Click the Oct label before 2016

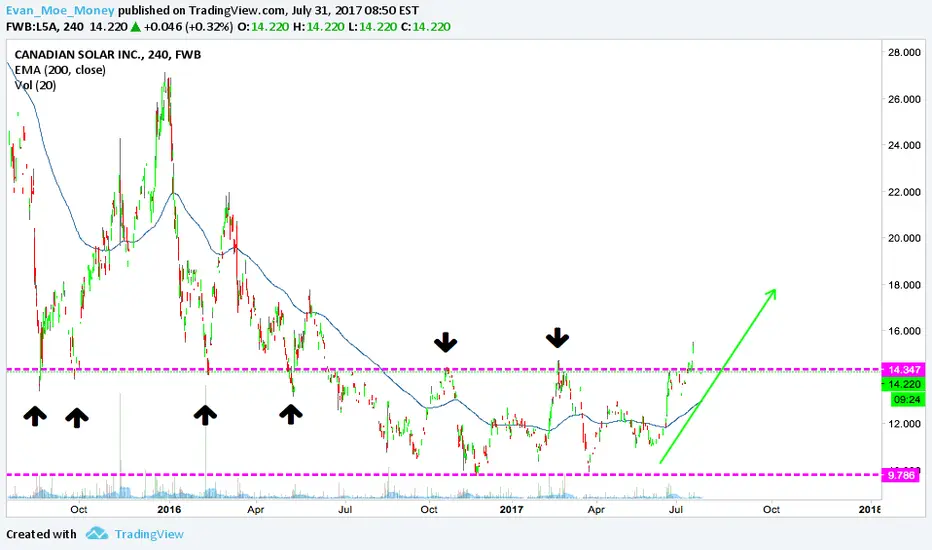78,510
